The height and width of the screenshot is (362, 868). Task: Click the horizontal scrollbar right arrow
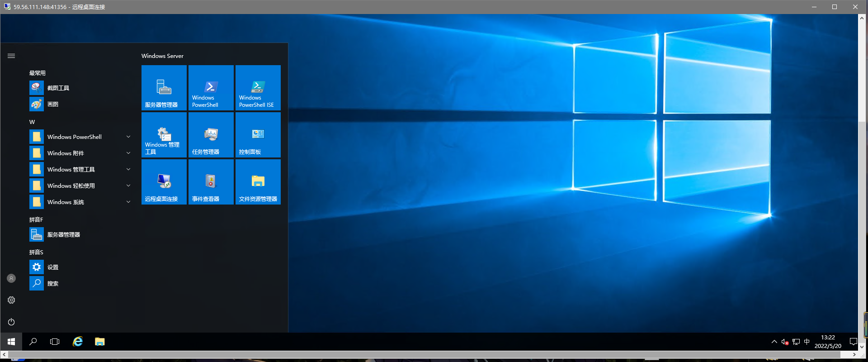coord(854,354)
